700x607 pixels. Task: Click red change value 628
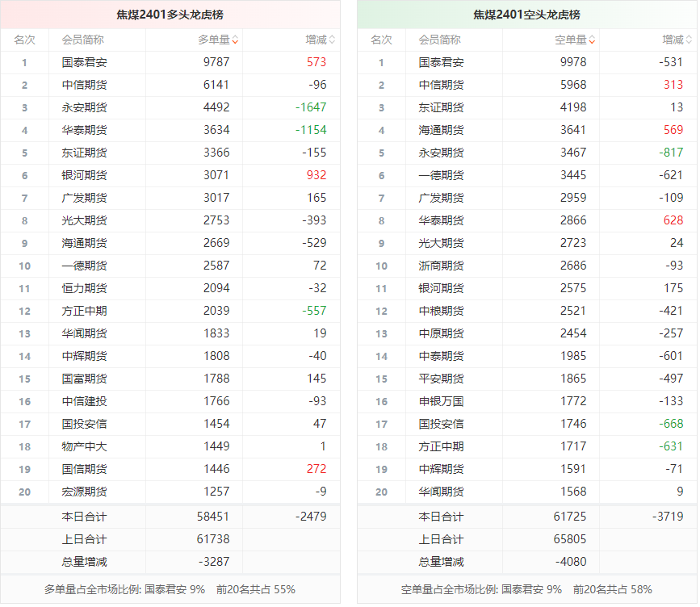[x=673, y=220]
